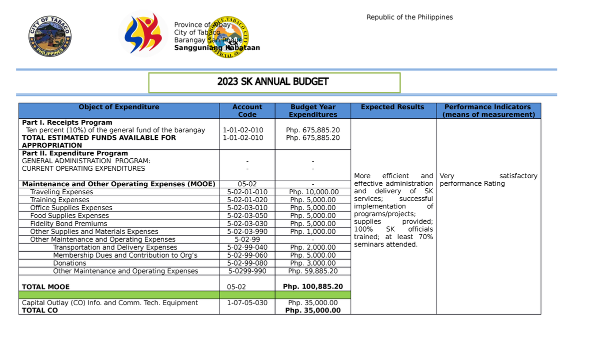Select the Budget Year Expenditures header

tap(312, 110)
